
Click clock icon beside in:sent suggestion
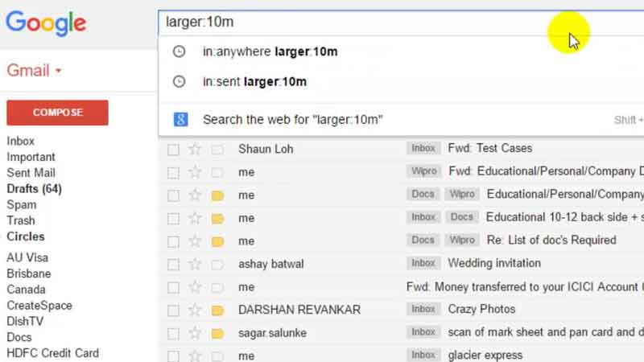[x=179, y=81]
